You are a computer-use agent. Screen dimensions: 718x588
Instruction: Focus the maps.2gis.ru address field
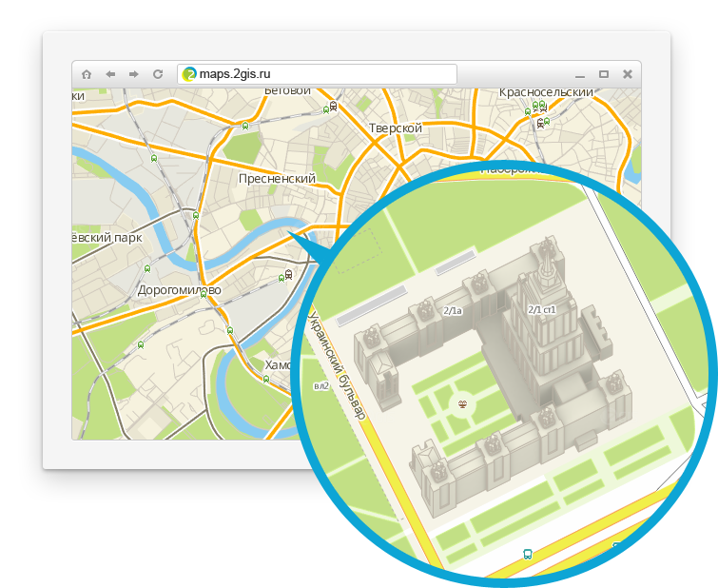pyautogui.click(x=317, y=74)
